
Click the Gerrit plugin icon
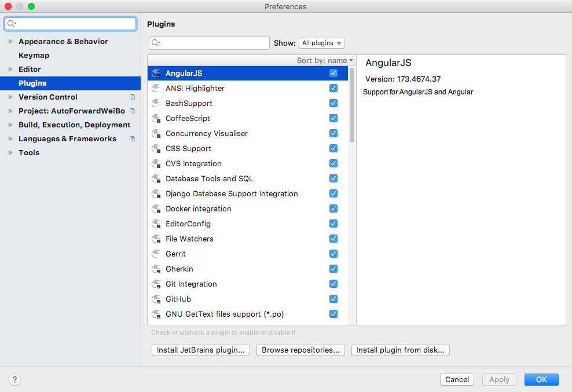156,254
